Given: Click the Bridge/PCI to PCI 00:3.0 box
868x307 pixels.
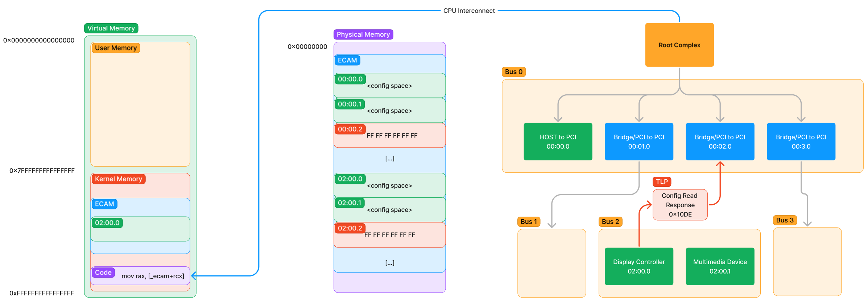Looking at the screenshot, I should click(801, 142).
